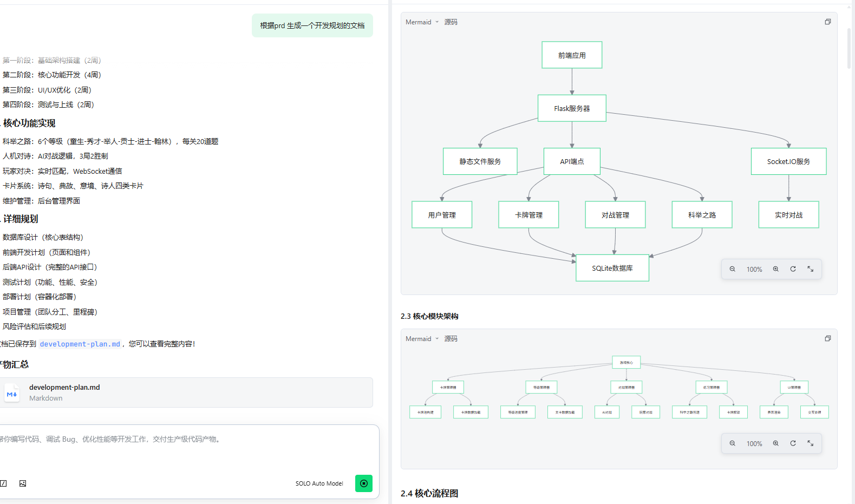The width and height of the screenshot is (855, 504).
Task: Open the inline development-plan.md link
Action: pyautogui.click(x=80, y=344)
